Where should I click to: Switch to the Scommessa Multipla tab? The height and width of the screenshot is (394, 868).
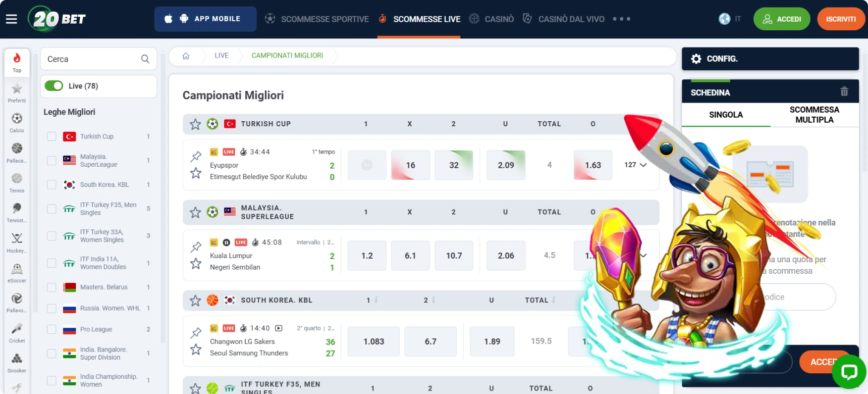815,115
